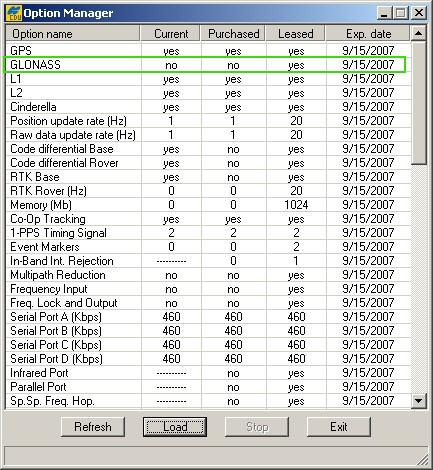
Task: Click the Load button
Action: tap(175, 427)
